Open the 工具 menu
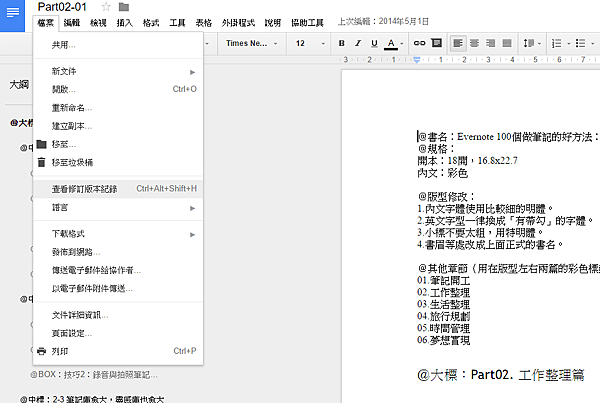Screen dimensions: 600x403 [178, 23]
